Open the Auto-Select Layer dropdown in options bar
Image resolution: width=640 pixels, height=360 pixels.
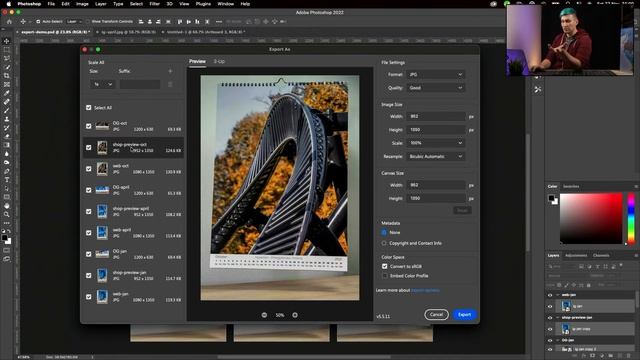coord(74,21)
